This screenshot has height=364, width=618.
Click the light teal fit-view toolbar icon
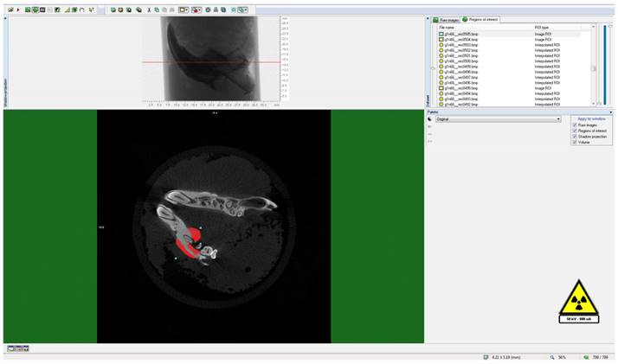coord(234,10)
